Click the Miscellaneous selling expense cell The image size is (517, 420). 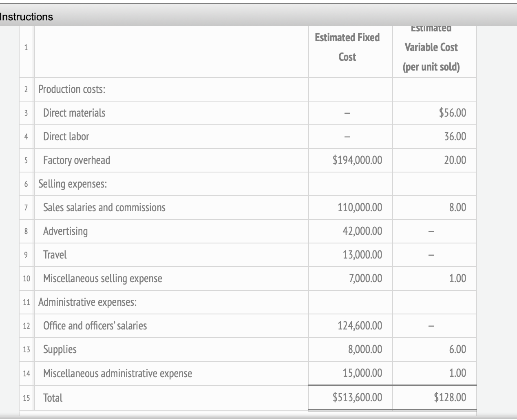[102, 279]
